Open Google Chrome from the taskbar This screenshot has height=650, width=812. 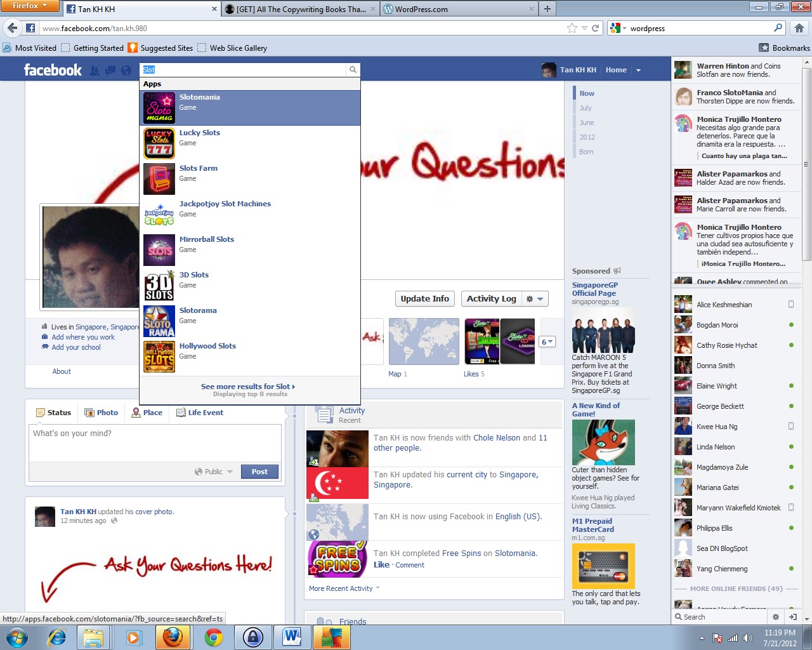point(214,637)
